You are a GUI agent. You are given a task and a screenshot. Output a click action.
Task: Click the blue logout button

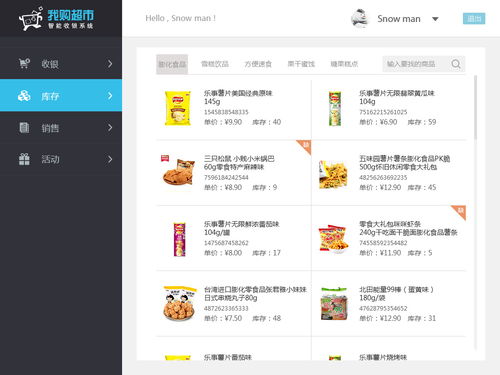pyautogui.click(x=474, y=19)
